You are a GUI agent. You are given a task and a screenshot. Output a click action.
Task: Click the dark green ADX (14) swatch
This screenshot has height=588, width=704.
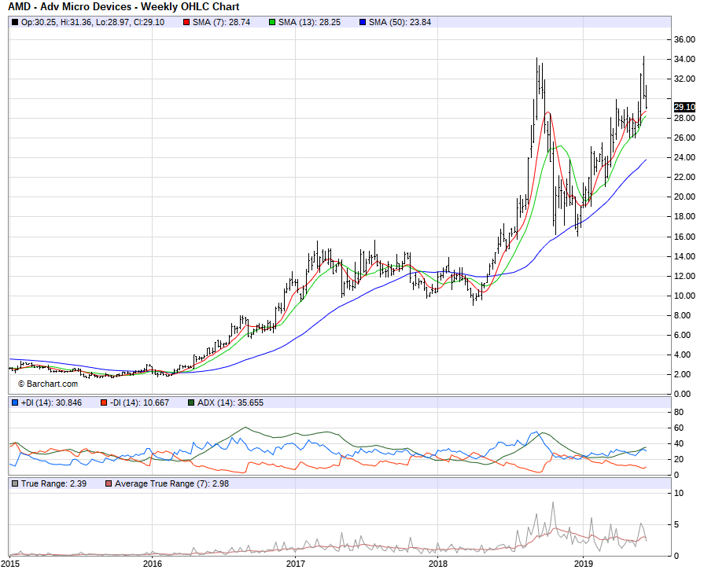[x=191, y=402]
